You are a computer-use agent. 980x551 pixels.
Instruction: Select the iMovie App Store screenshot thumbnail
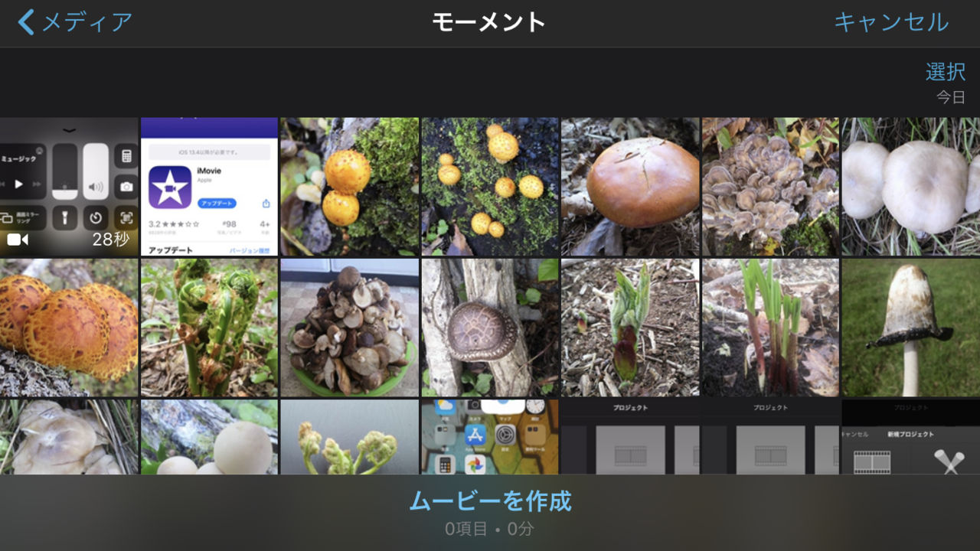pos(209,186)
